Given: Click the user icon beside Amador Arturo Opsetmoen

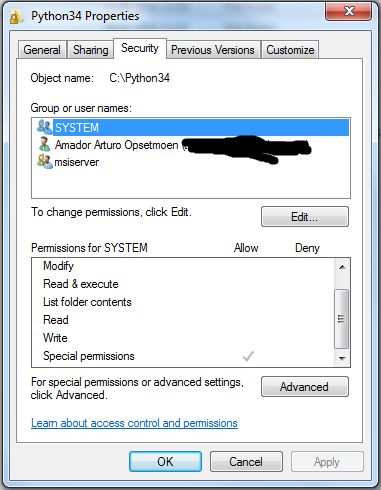Looking at the screenshot, I should pos(44,144).
